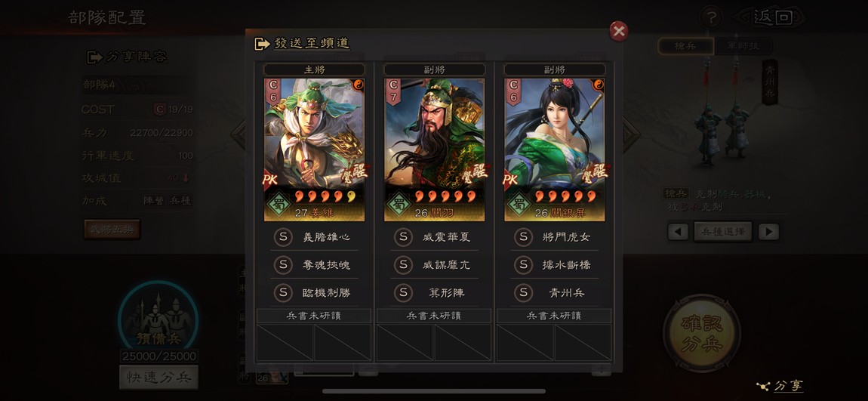Click the 快速分兵 button
Screen dimensions: 868x401
[159, 377]
